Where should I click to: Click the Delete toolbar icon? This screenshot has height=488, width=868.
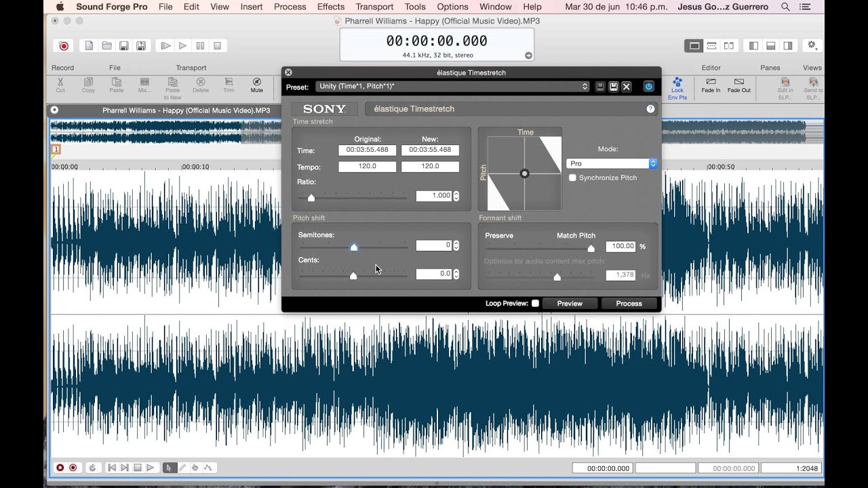pos(201,85)
